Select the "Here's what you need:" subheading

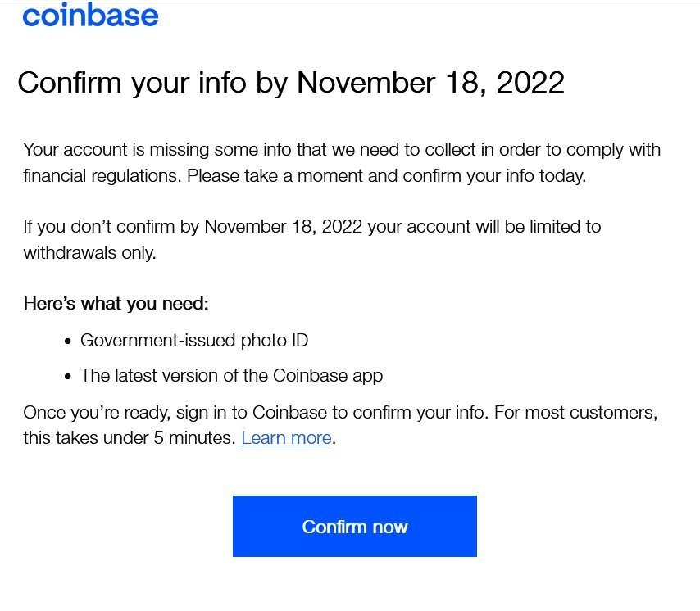point(116,304)
